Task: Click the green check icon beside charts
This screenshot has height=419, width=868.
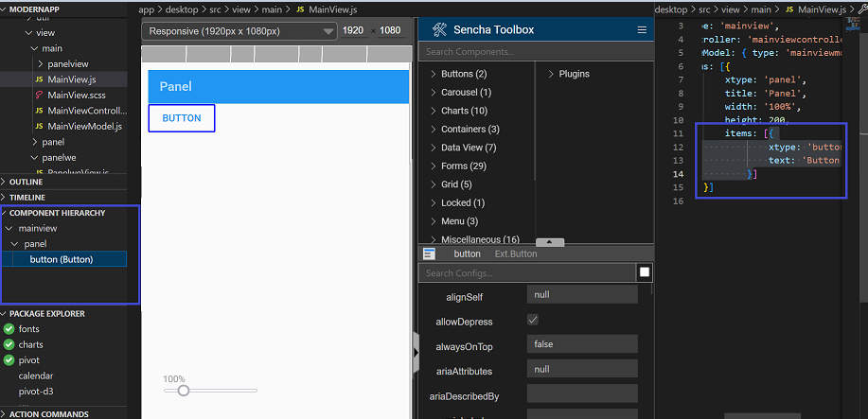Action: coord(9,344)
